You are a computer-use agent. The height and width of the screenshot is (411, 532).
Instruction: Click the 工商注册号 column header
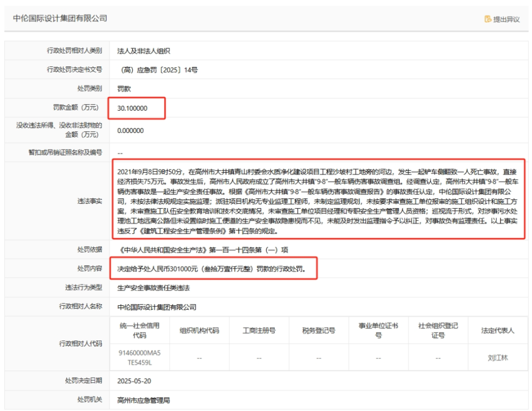coord(259,331)
